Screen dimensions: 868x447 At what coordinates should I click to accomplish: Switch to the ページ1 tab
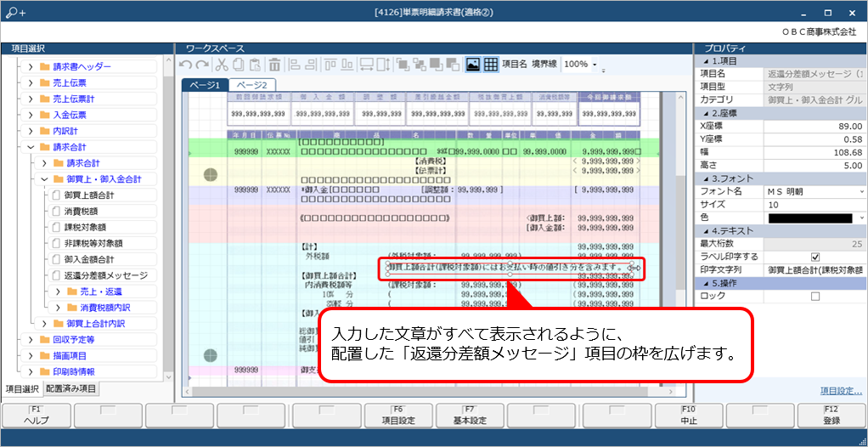pyautogui.click(x=205, y=85)
